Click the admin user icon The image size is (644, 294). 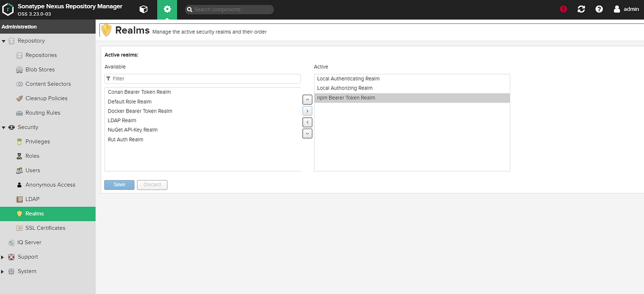coord(617,9)
